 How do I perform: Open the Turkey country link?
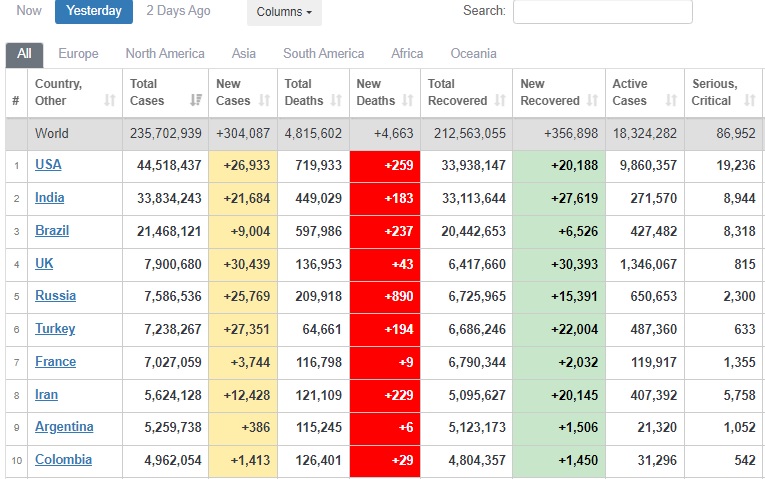[55, 329]
